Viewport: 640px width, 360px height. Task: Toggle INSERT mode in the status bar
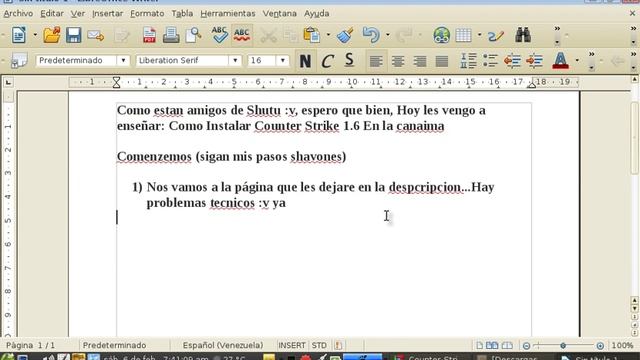tap(292, 345)
